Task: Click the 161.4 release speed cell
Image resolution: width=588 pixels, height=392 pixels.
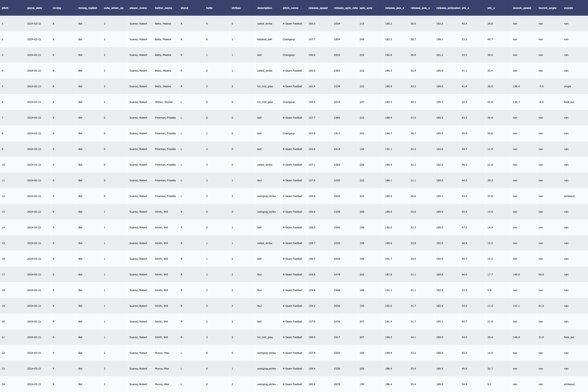Action: [312, 86]
